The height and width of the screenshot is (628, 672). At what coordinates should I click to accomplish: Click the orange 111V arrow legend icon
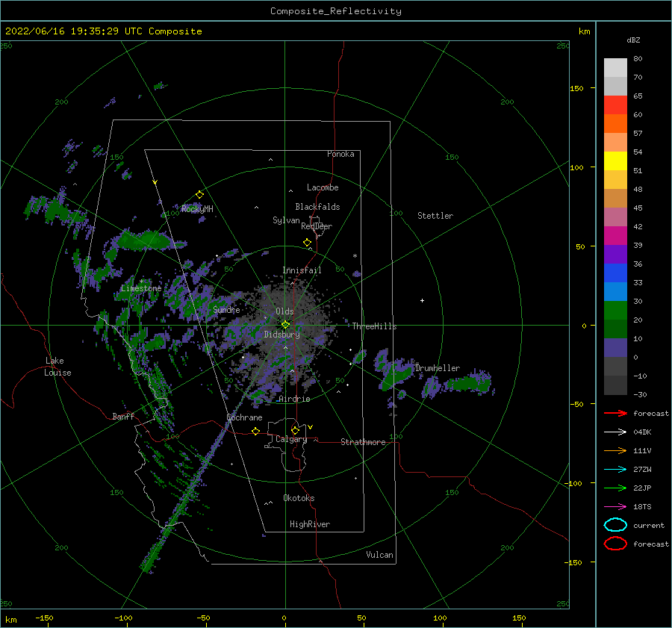click(615, 450)
